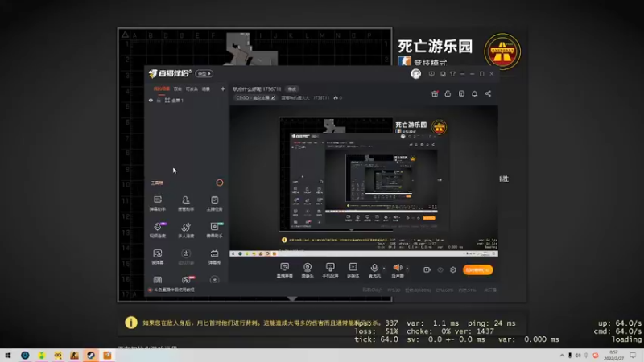Add a camera source (摄像头)
Image resolution: width=644 pixels, height=362 pixels.
pos(308,270)
